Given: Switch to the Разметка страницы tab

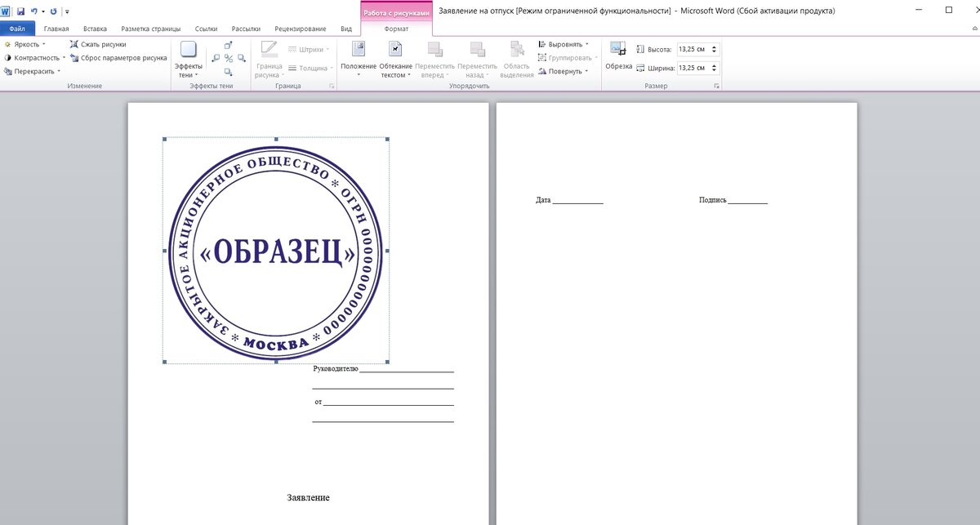Looking at the screenshot, I should [150, 29].
